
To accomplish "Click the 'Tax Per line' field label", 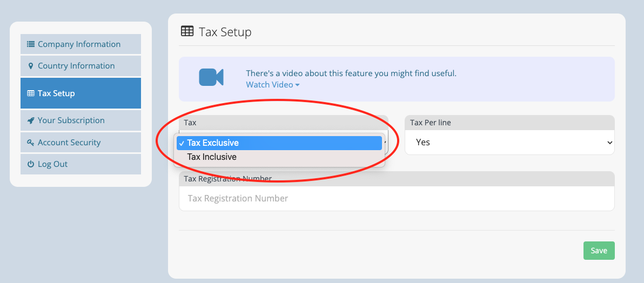I will click(431, 123).
